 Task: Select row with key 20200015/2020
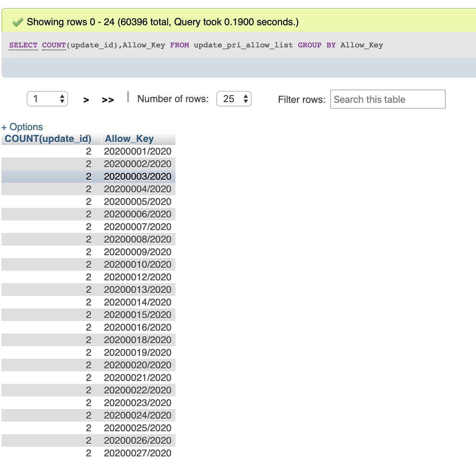(x=88, y=315)
